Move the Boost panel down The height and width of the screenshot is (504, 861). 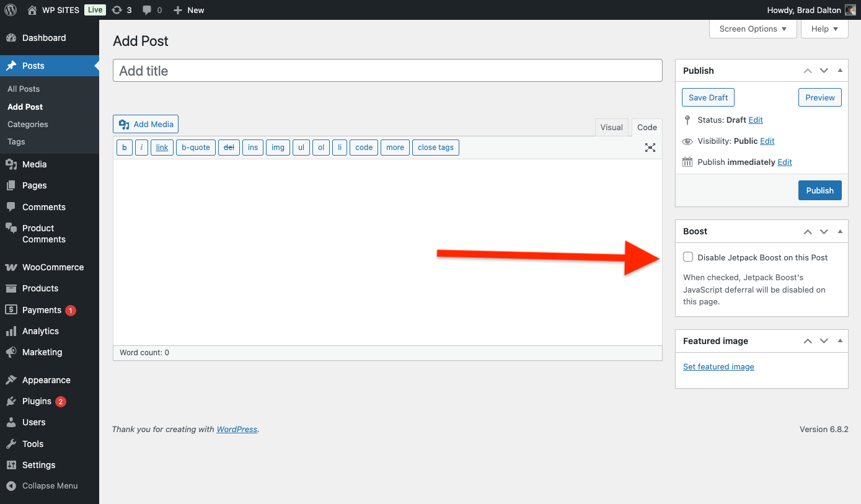(824, 231)
